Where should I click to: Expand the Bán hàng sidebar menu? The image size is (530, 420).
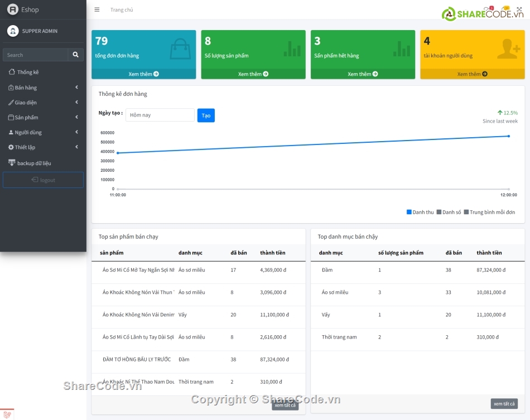pos(42,88)
